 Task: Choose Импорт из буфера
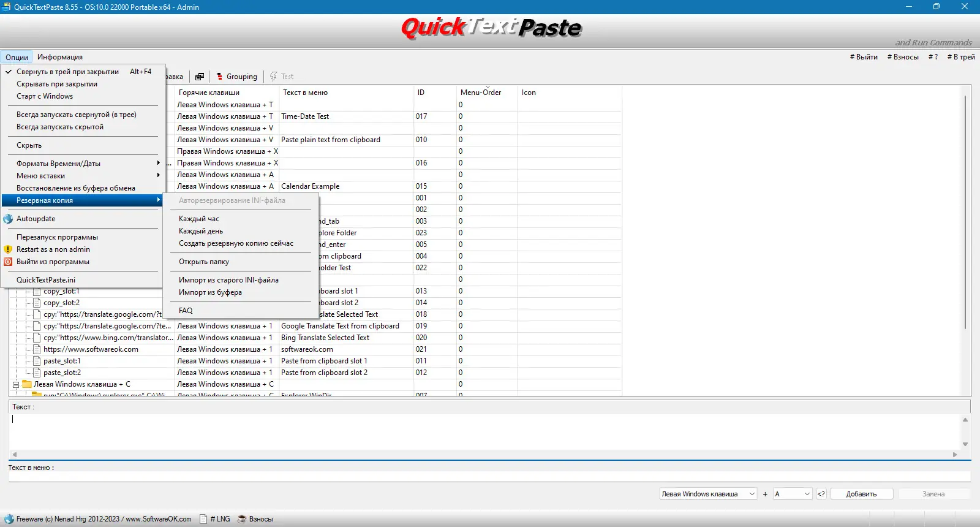tap(241, 292)
